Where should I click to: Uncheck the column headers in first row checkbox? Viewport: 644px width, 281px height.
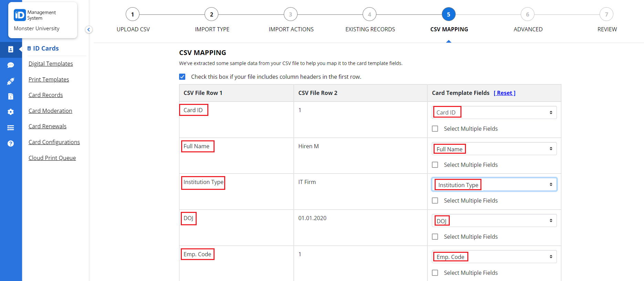[182, 77]
